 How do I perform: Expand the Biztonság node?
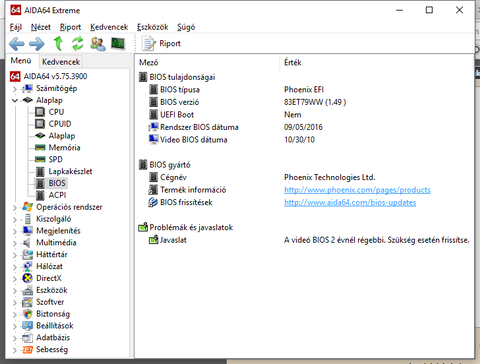[x=15, y=314]
